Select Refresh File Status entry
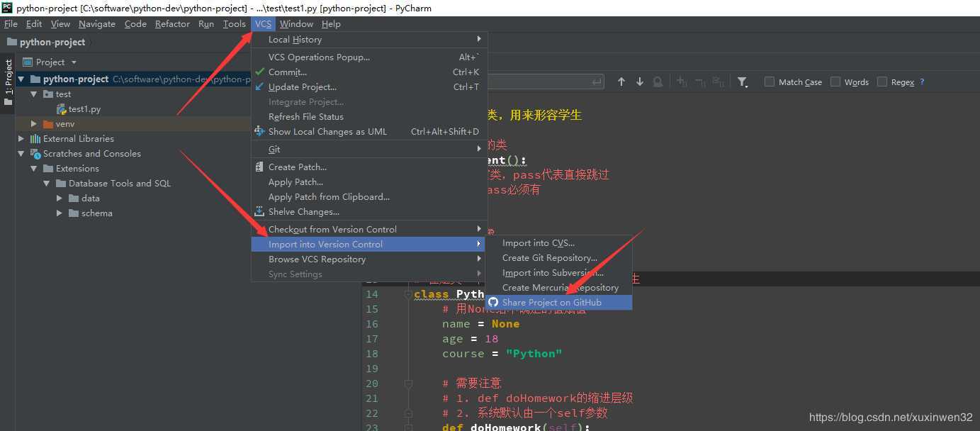 (369, 117)
